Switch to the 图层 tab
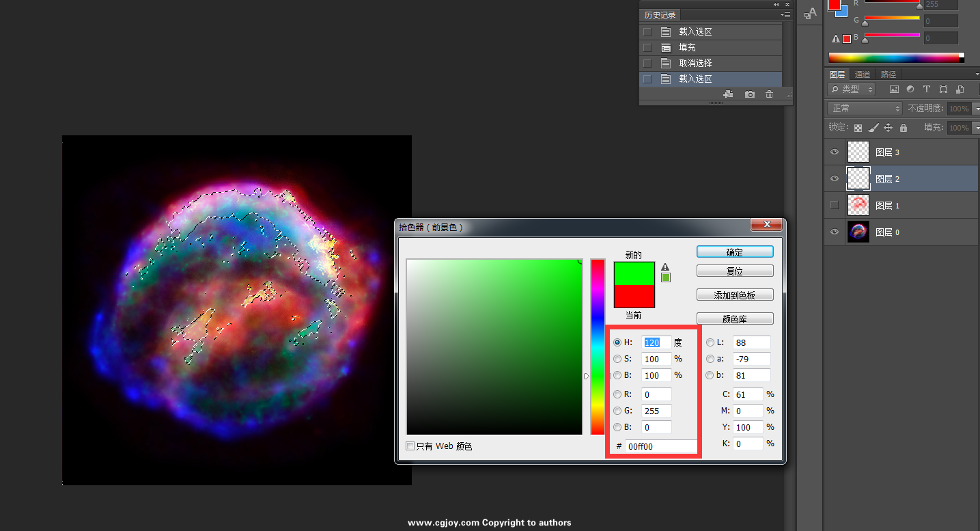The image size is (980, 531). pyautogui.click(x=837, y=74)
